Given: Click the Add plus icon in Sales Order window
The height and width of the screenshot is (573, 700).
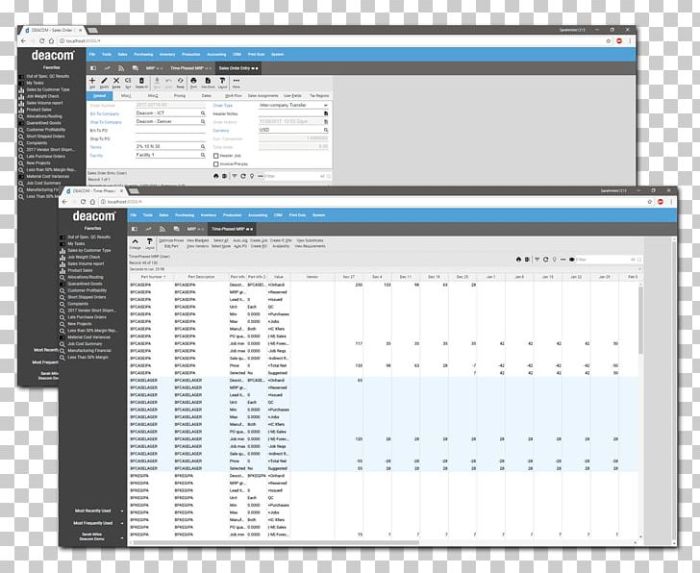Looking at the screenshot, I should [x=92, y=81].
